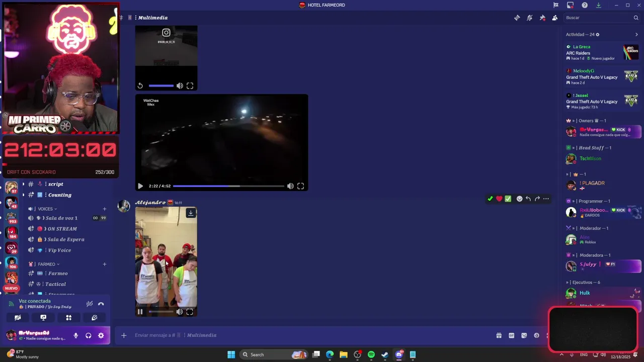Image resolution: width=644 pixels, height=362 pixels.
Task: Expand the script channel threads
Action: tap(23, 184)
